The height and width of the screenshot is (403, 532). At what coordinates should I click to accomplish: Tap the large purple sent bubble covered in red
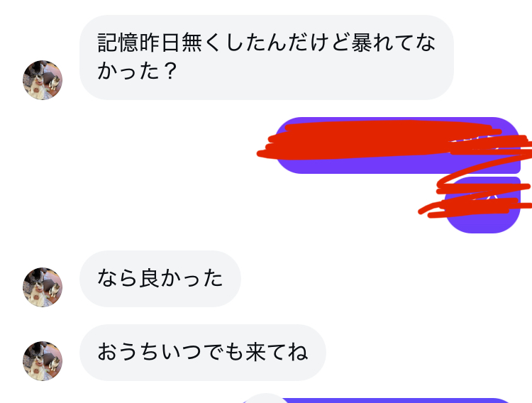[397, 145]
